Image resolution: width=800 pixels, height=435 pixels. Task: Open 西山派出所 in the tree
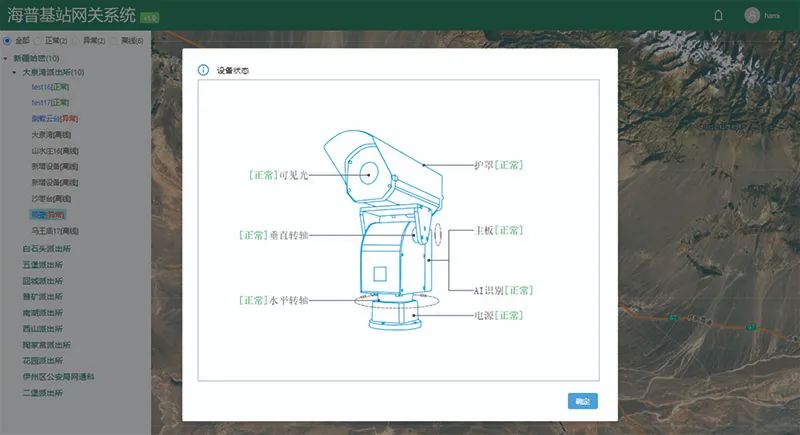point(42,329)
